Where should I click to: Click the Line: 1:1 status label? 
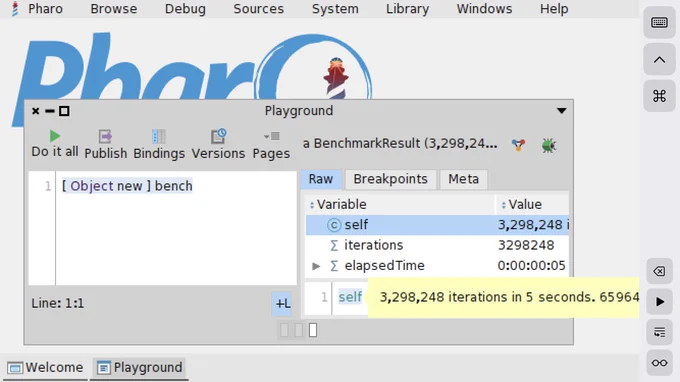58,303
